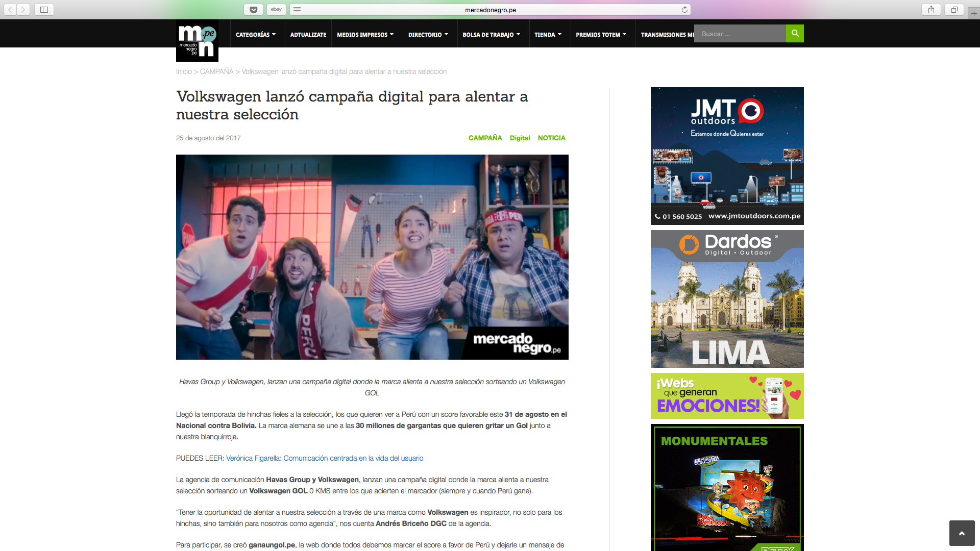Select the NOTICIA category tag
Screen dimensions: 980x551
552,138
